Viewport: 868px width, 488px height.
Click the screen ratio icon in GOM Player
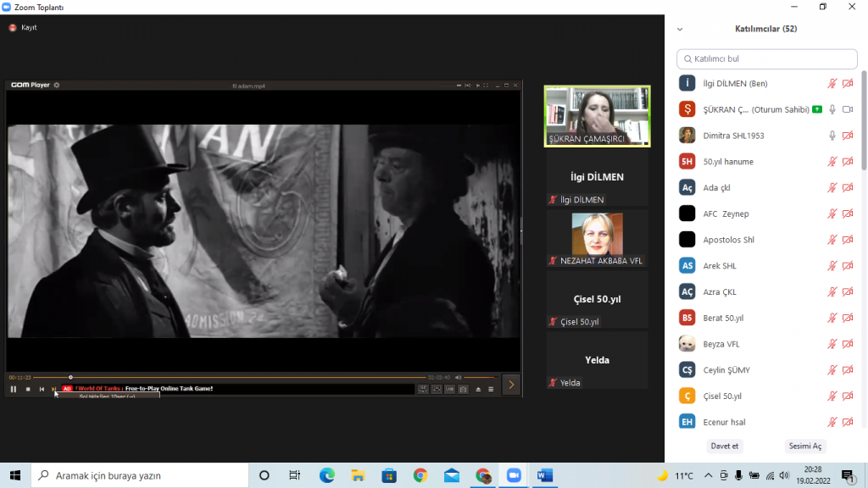437,389
